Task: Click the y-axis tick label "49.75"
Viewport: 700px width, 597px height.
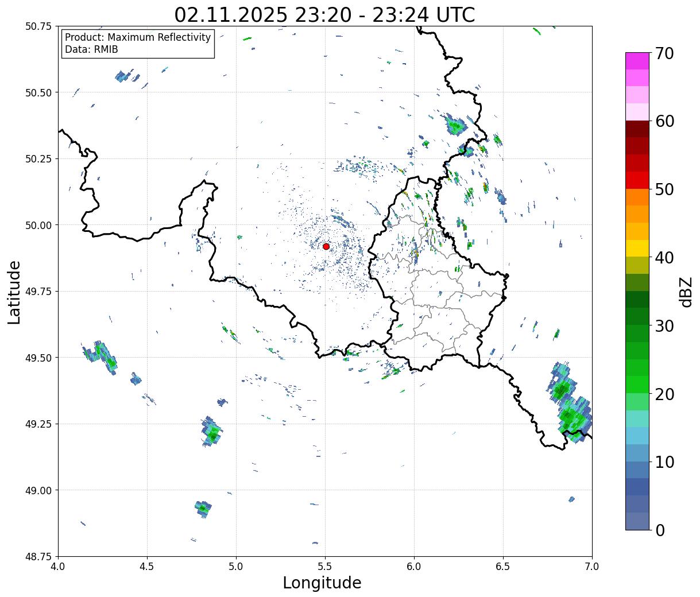Action: coord(38,292)
